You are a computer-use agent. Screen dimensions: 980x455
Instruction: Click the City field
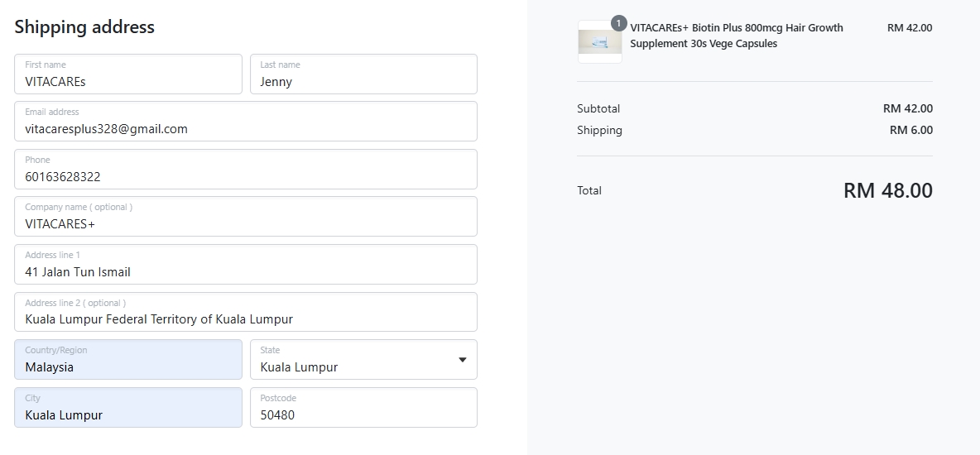pyautogui.click(x=128, y=408)
